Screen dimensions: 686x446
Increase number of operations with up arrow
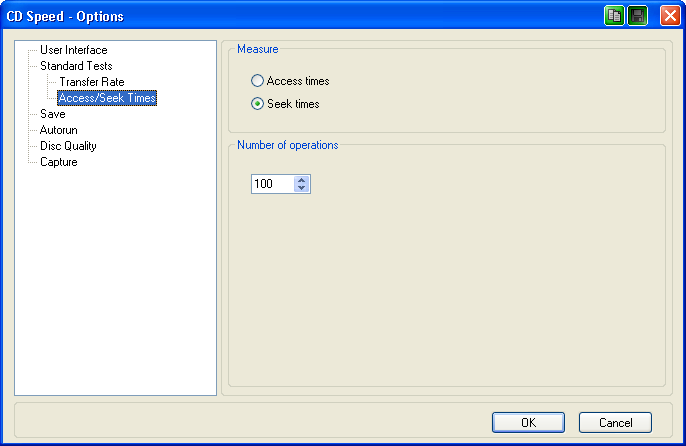pos(303,180)
